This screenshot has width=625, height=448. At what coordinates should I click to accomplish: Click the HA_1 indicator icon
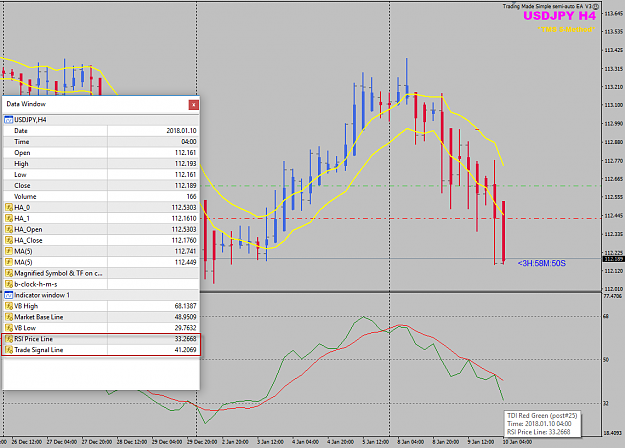click(9, 218)
